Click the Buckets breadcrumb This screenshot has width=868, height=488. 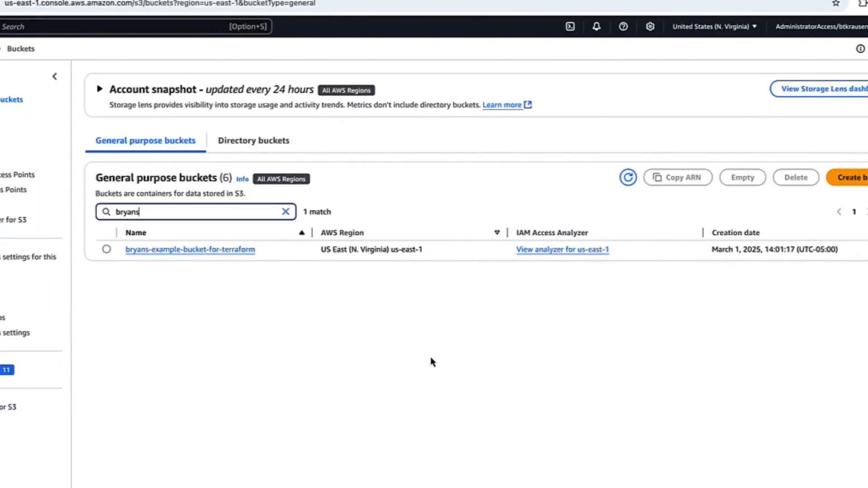pos(21,49)
